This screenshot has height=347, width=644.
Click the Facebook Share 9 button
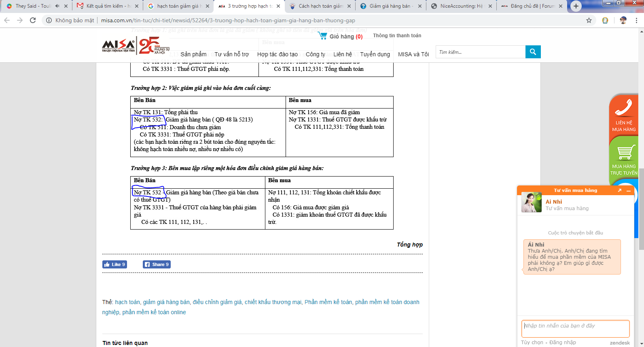coord(157,264)
